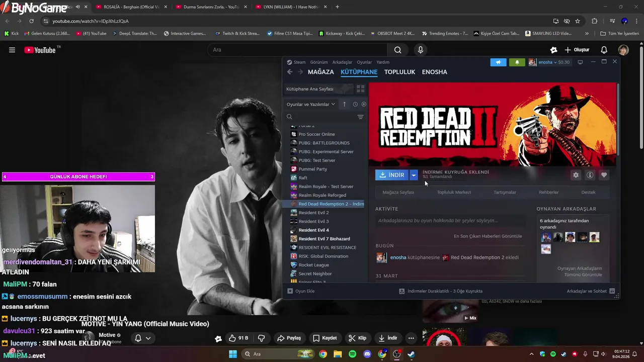Open Spotify from the taskbar
This screenshot has width=644, height=362.
[x=352, y=354]
